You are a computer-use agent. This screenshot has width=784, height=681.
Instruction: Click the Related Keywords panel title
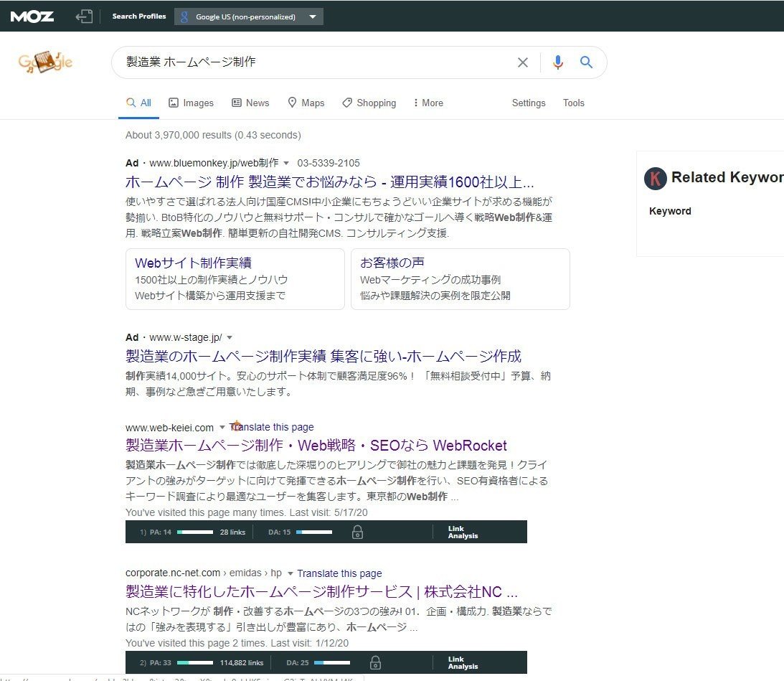pyautogui.click(x=727, y=177)
